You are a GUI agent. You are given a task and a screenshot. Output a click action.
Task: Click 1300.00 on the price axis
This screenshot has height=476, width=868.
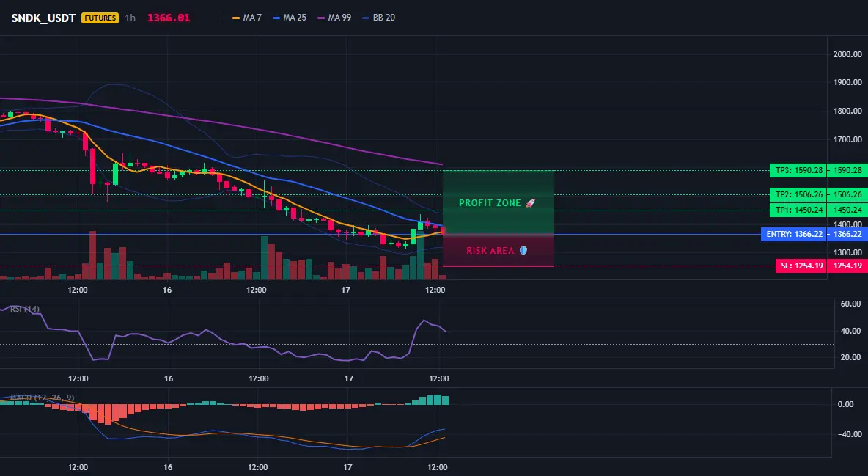click(847, 253)
